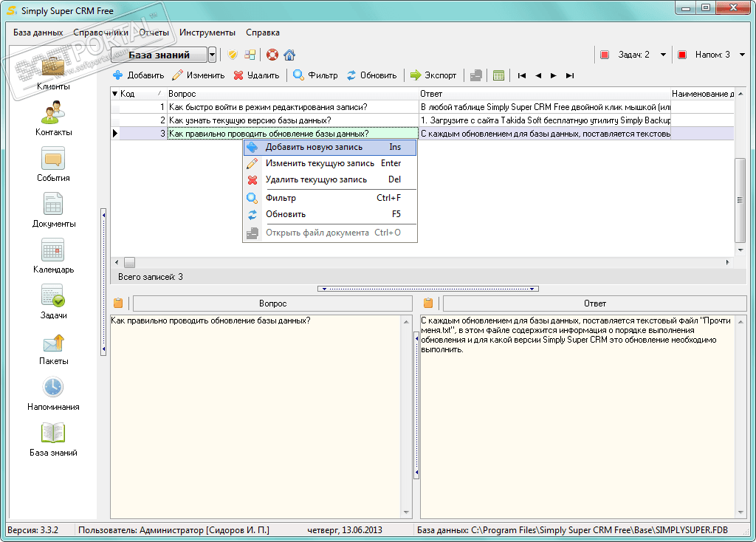Click the grayed document file toolbar icon

tap(476, 75)
